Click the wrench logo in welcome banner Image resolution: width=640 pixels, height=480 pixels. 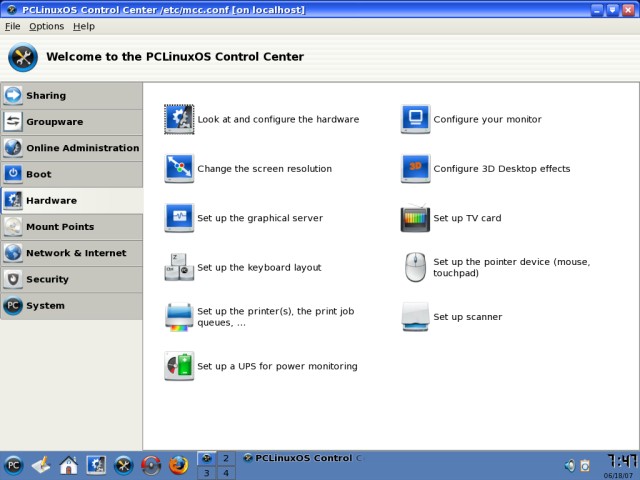(23, 57)
